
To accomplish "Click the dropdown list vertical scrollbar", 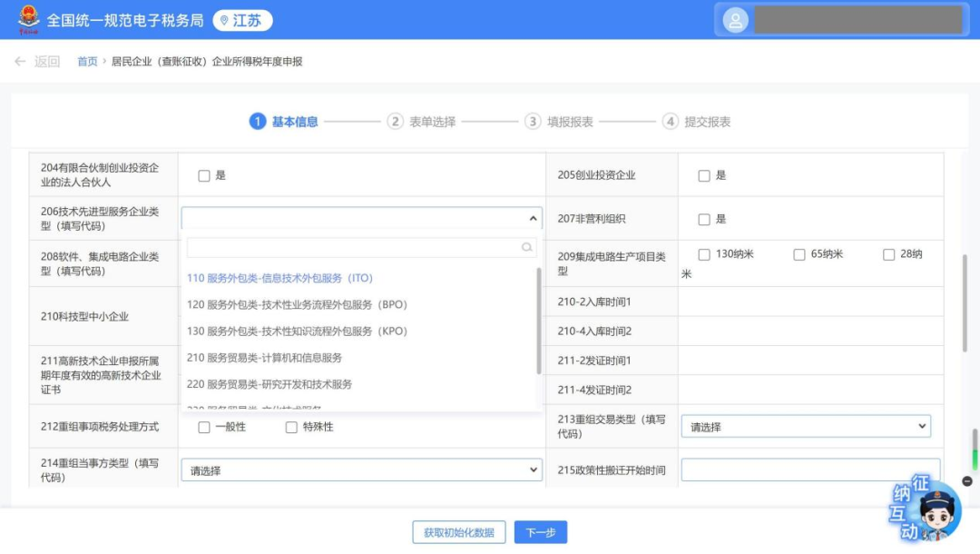I will [540, 318].
